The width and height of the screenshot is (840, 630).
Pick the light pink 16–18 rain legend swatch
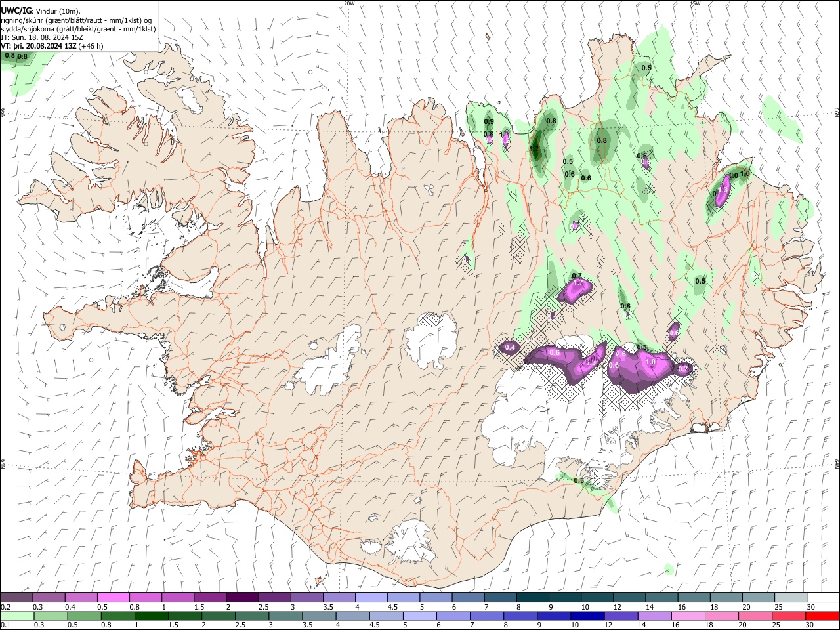687,616
